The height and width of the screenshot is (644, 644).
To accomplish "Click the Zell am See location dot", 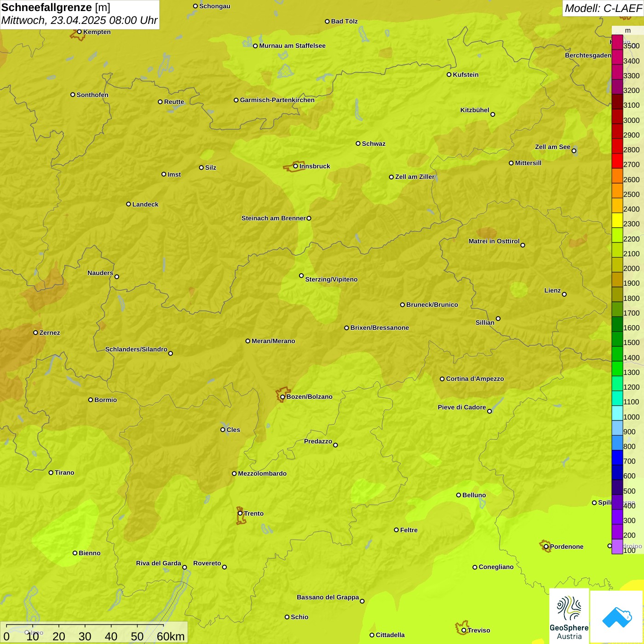I will pyautogui.click(x=574, y=151).
